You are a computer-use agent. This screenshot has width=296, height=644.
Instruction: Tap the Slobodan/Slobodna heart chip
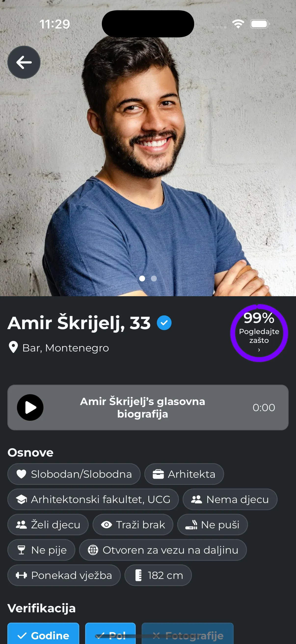tap(74, 474)
